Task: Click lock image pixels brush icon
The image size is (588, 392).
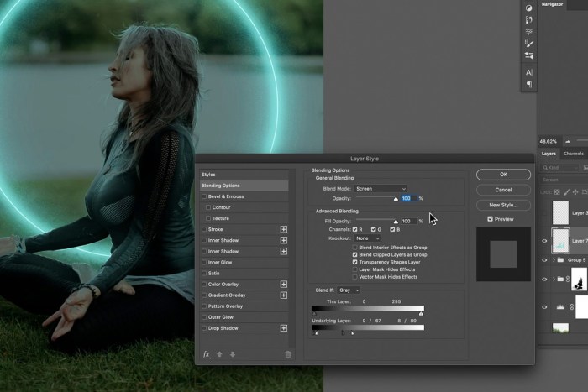Action: click(566, 192)
